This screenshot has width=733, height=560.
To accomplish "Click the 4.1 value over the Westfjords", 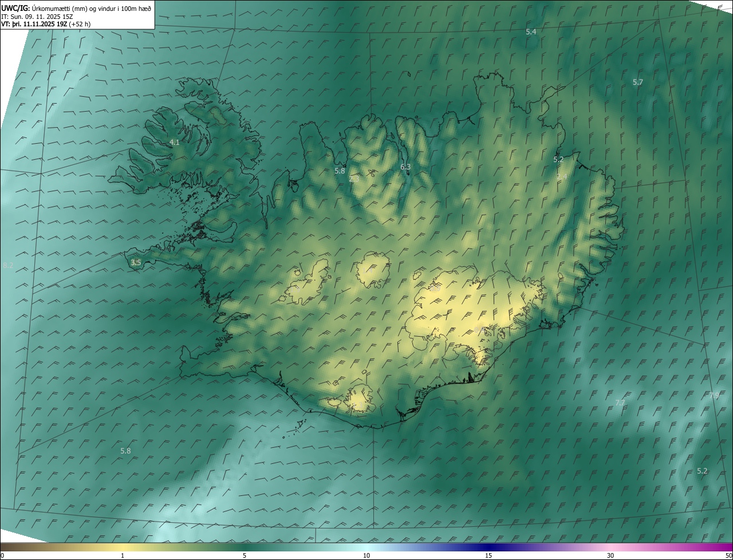I will click(x=175, y=142).
